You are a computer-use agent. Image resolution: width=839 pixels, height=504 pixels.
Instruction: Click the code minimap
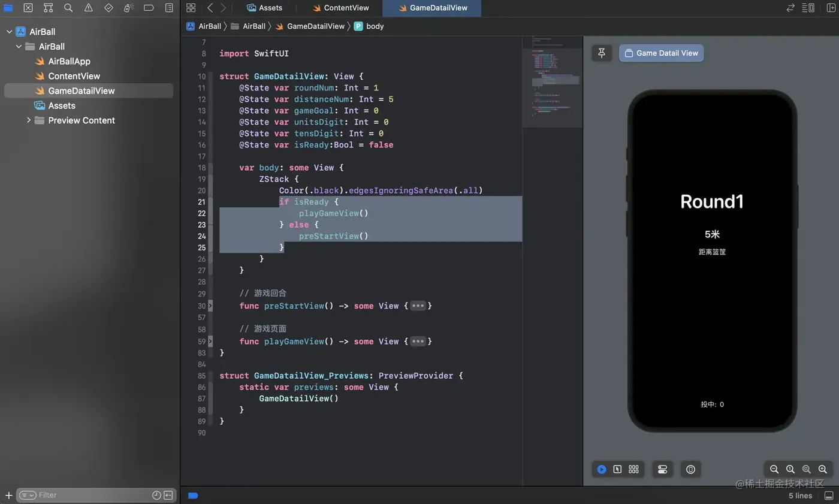[x=552, y=82]
